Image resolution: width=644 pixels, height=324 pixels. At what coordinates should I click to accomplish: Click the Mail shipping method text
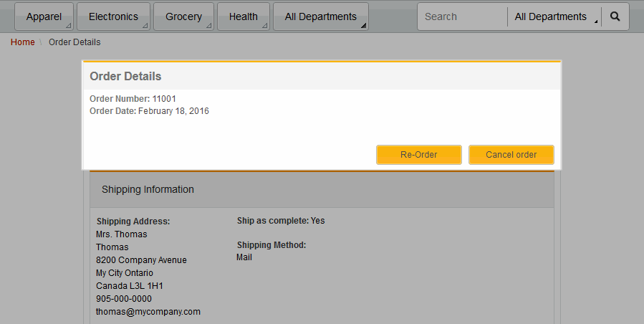[x=244, y=257]
